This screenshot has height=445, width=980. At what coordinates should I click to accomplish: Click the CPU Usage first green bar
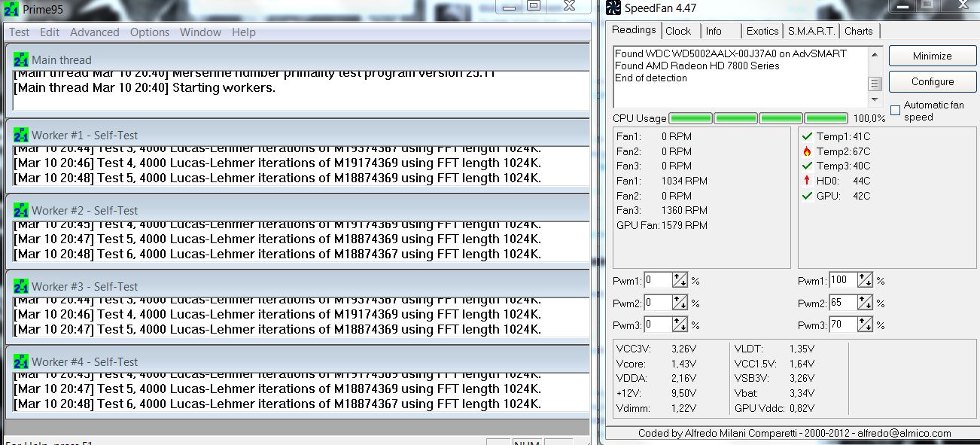690,118
